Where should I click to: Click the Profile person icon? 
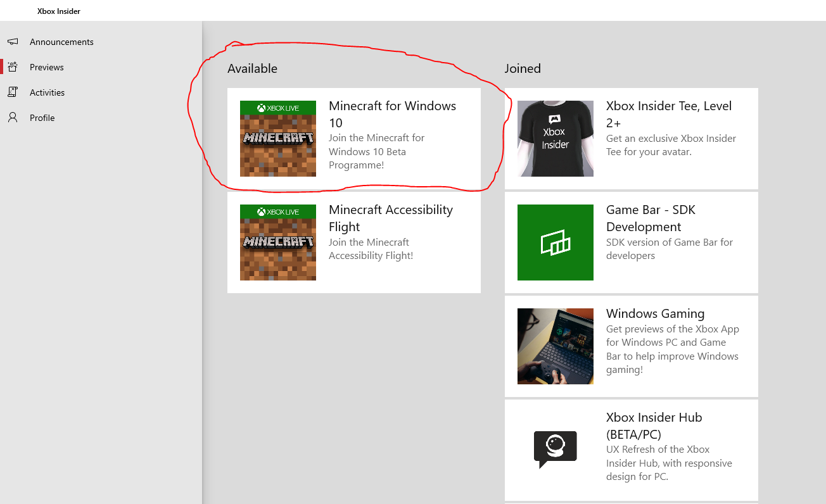click(x=13, y=118)
